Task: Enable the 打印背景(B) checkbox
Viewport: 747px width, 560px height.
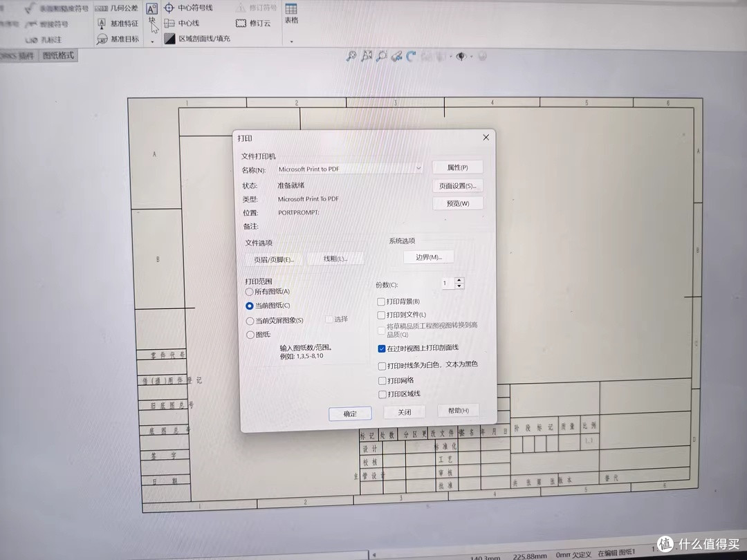Action: (380, 301)
